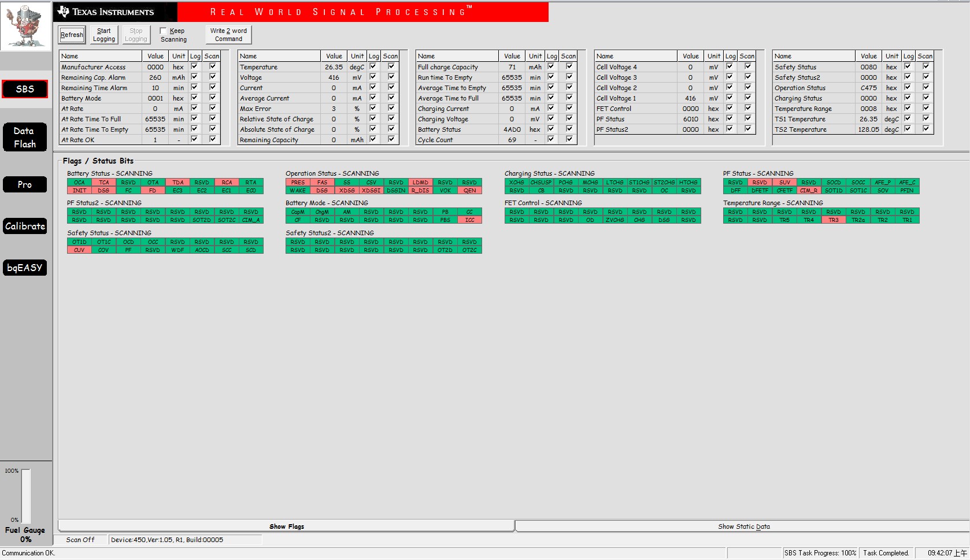This screenshot has height=560, width=970.
Task: Open the bqEASY screen
Action: click(x=25, y=268)
